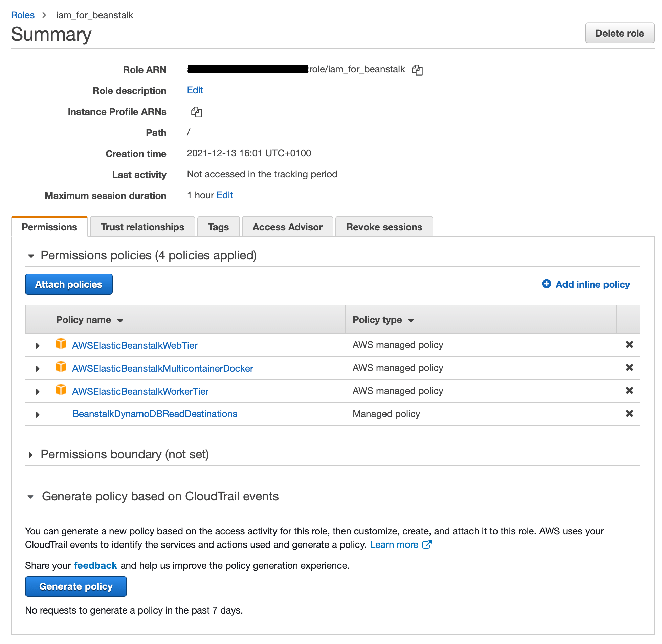Click Edit next to maximum session duration

tap(225, 195)
